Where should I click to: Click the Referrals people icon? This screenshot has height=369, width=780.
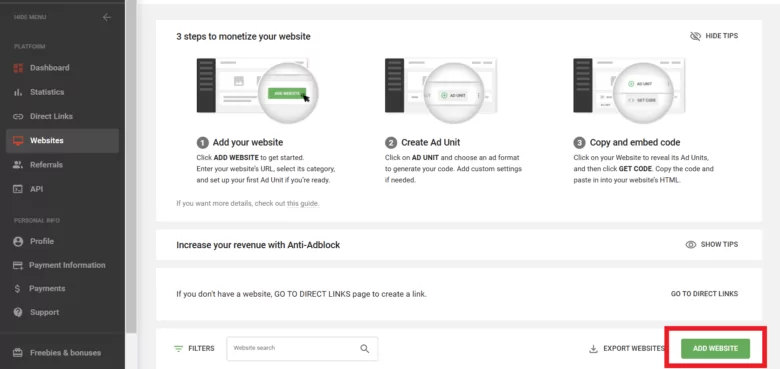[18, 165]
